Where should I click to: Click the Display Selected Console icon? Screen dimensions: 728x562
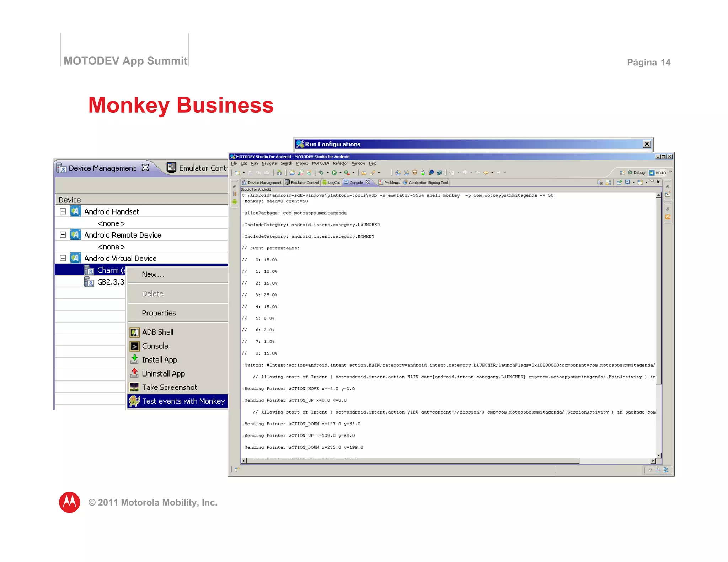(628, 182)
